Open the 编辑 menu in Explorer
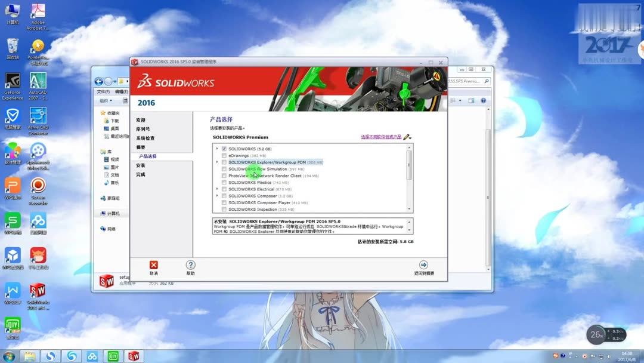 click(x=122, y=93)
